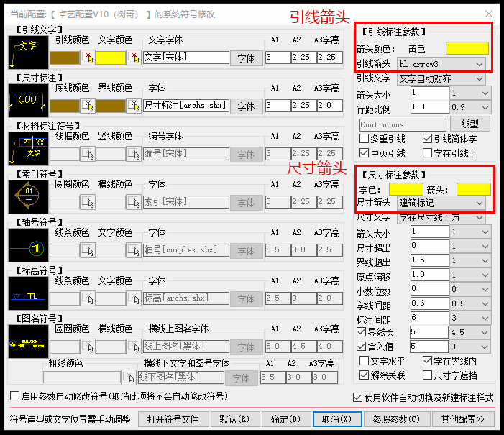The image size is (504, 435).
Task: Click color picker icon for 图名符号 圆圈颜色
Action: (x=88, y=347)
